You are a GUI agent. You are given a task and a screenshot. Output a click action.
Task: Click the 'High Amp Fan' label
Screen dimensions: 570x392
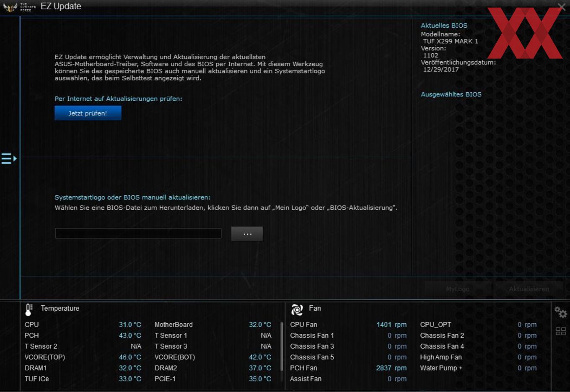point(440,357)
